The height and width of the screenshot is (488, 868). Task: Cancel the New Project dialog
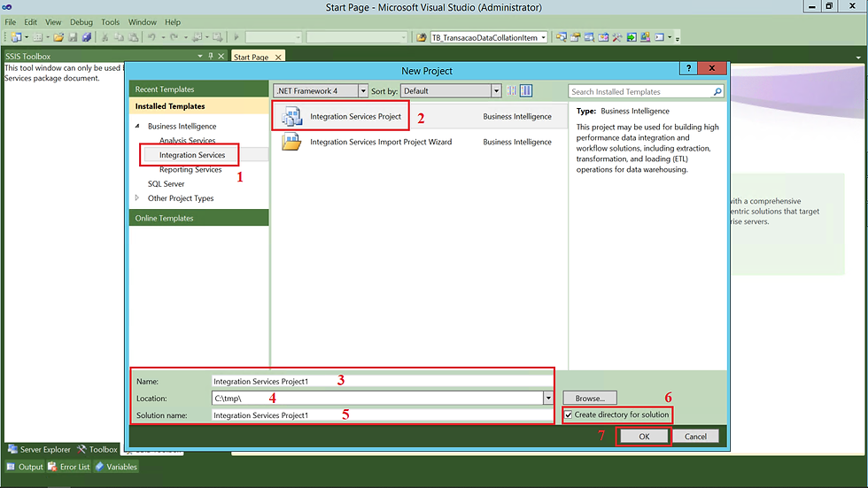(x=695, y=436)
